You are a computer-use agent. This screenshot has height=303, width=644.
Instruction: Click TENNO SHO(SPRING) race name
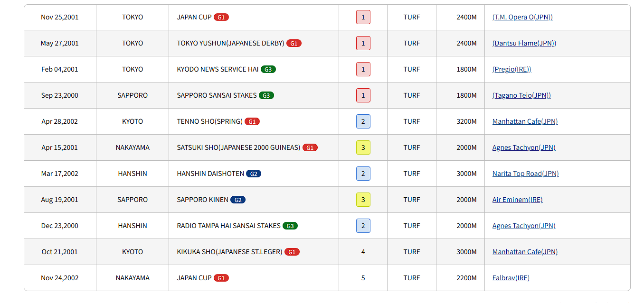[x=209, y=121]
